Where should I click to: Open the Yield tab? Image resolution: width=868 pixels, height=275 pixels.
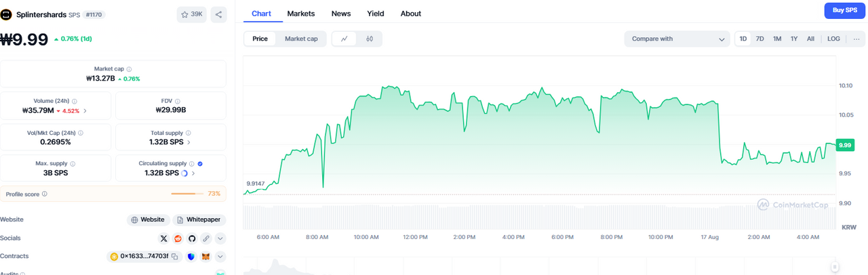[375, 14]
